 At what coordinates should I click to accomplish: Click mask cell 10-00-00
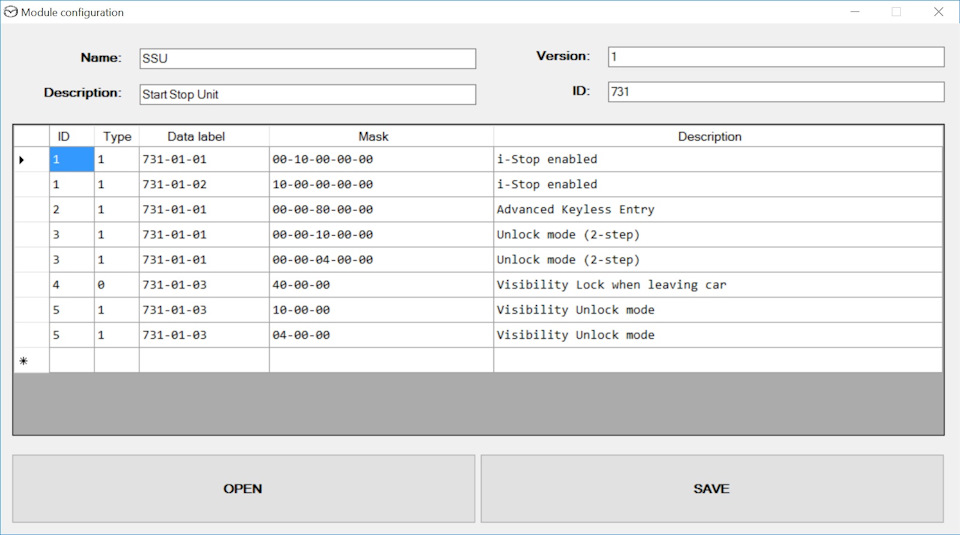click(x=381, y=310)
